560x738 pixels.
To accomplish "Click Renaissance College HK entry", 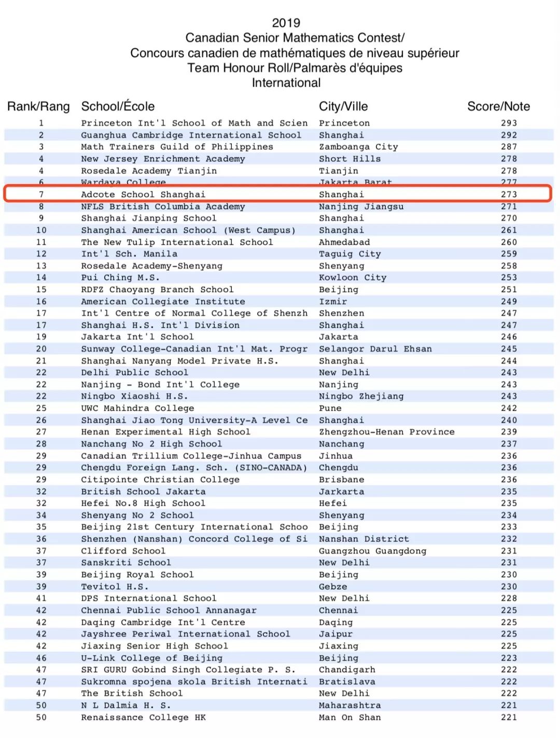I will click(x=143, y=717).
